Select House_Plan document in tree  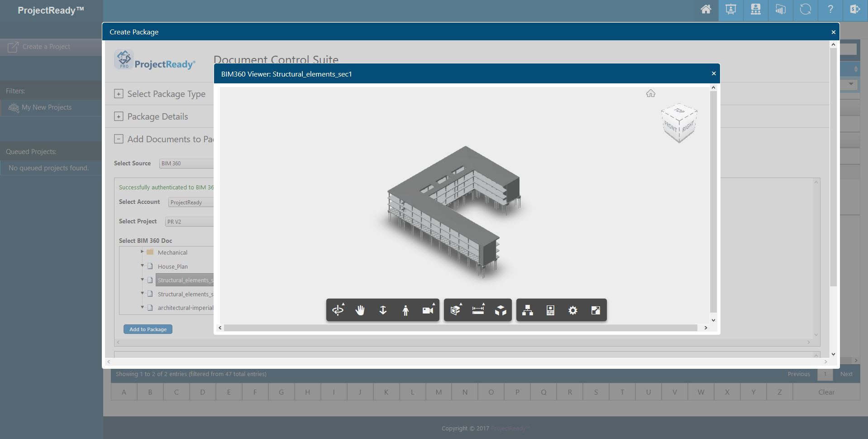173,267
